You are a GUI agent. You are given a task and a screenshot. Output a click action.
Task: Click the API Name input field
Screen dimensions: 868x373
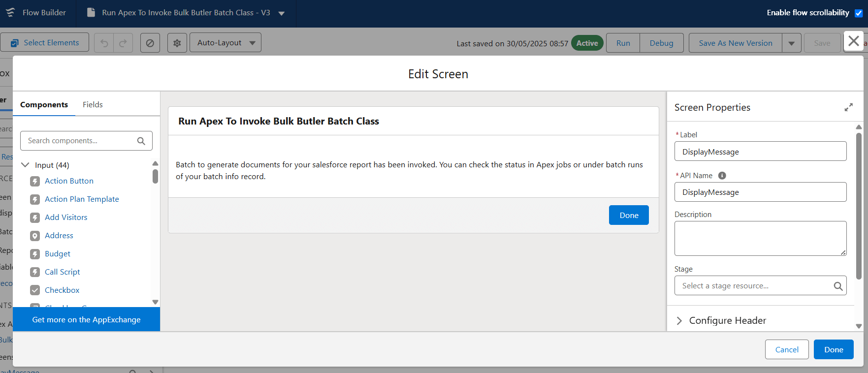(x=760, y=192)
